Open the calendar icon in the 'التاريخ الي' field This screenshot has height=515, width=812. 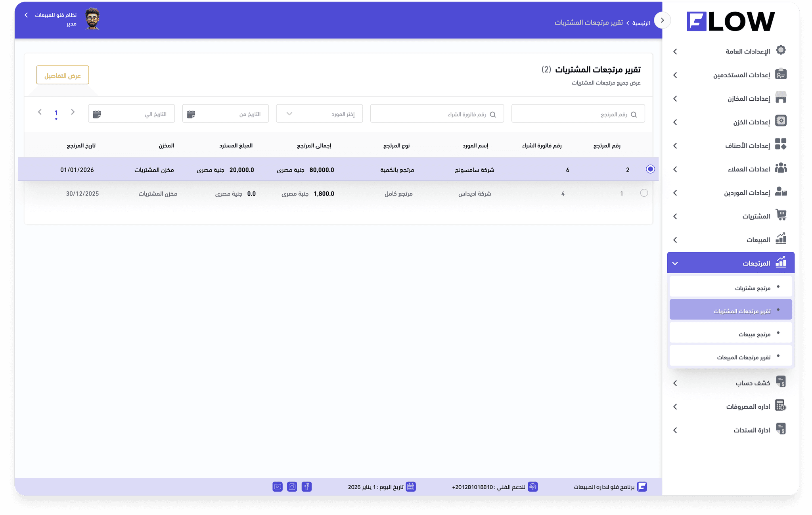click(97, 114)
